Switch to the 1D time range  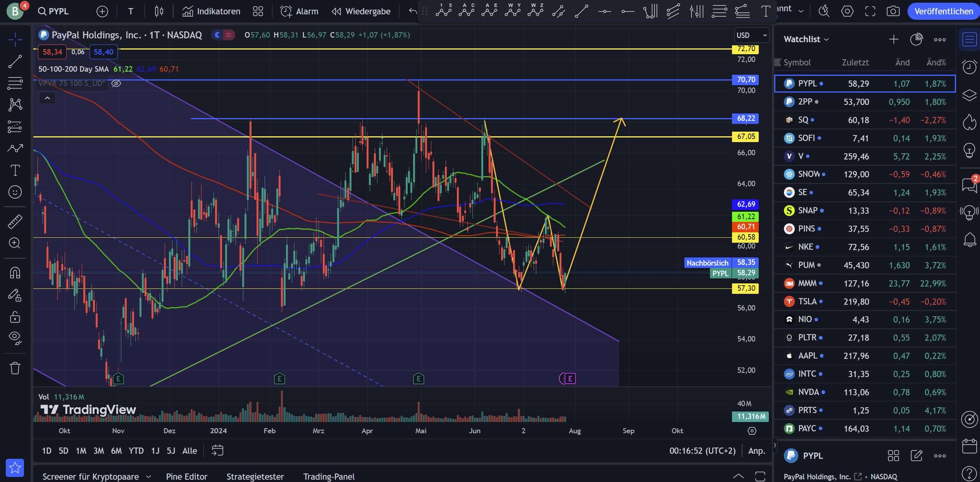47,451
